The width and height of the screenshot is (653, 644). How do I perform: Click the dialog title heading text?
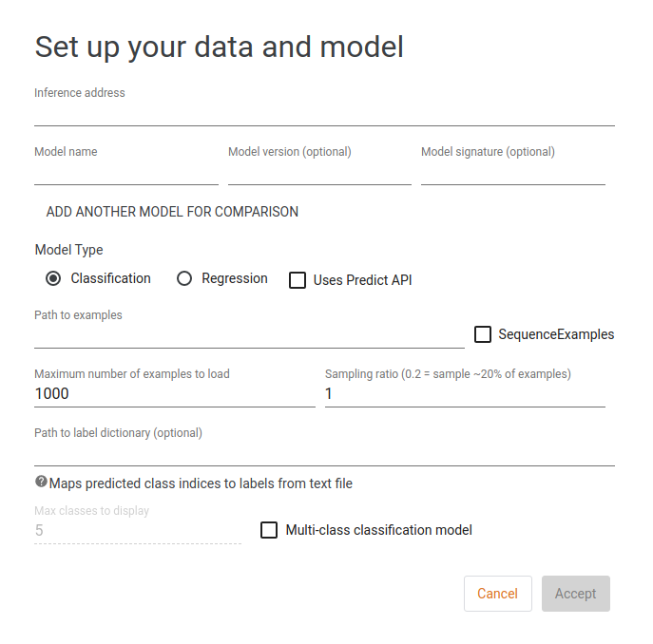(x=219, y=47)
